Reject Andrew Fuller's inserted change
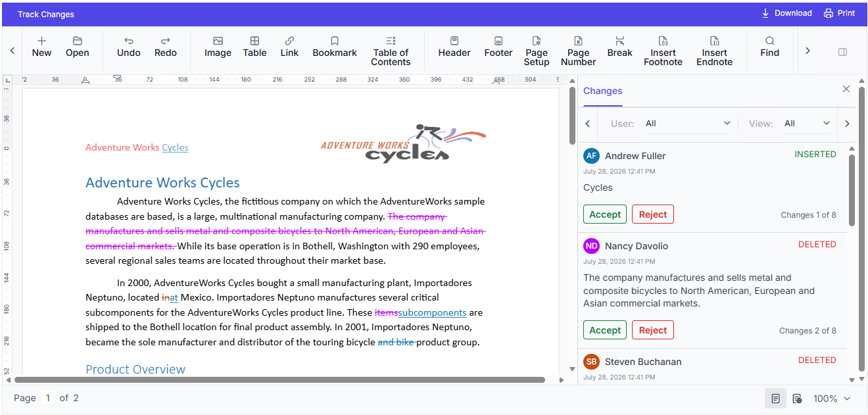Image resolution: width=868 pixels, height=415 pixels. (x=653, y=214)
